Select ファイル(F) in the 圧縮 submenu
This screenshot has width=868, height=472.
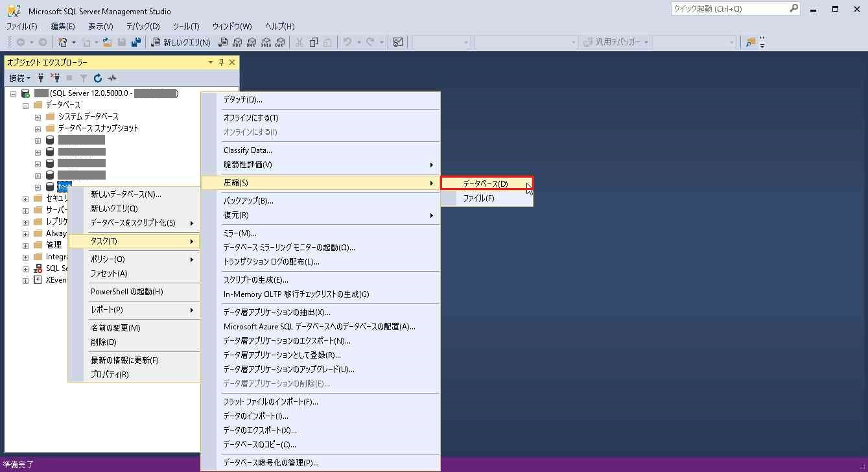click(x=487, y=198)
